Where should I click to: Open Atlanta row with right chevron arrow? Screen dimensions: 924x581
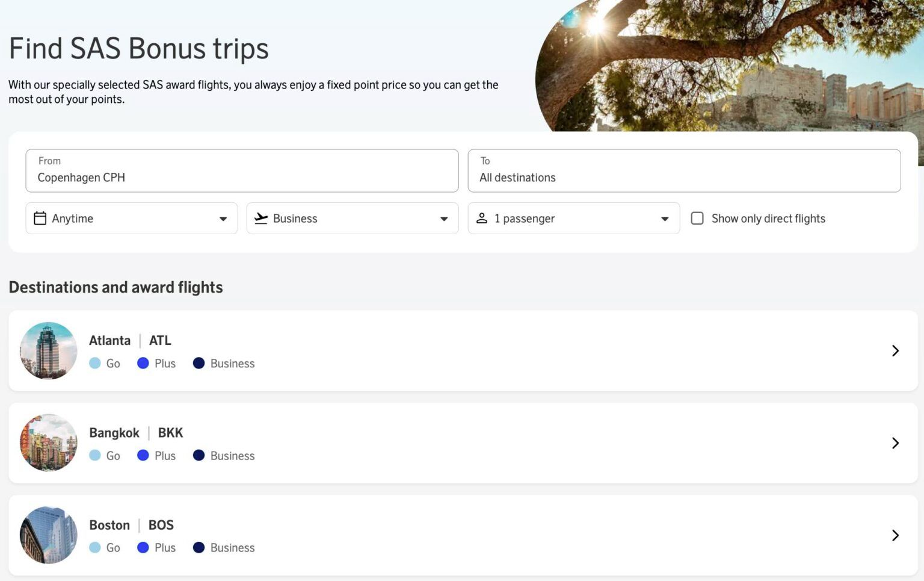pyautogui.click(x=895, y=351)
